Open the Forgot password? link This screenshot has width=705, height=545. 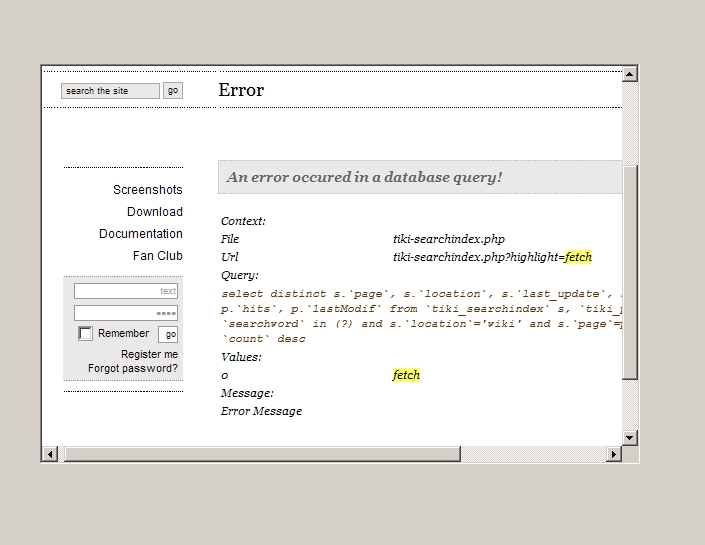point(133,368)
